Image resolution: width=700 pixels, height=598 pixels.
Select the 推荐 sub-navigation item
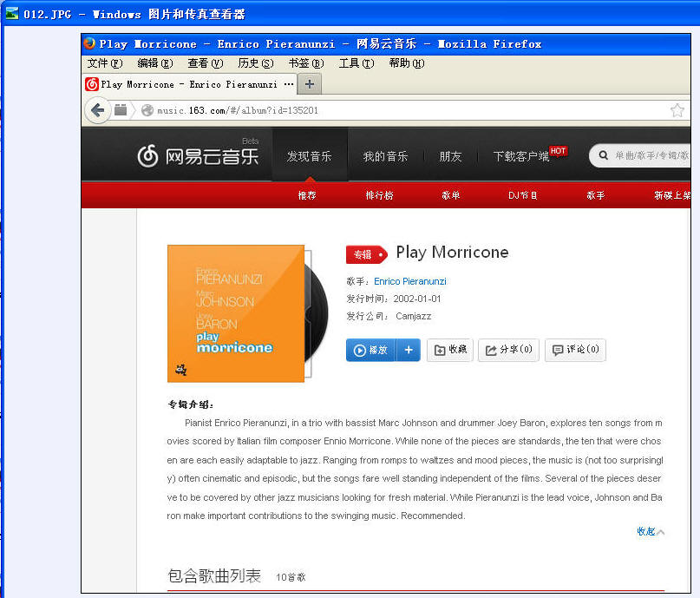[307, 195]
